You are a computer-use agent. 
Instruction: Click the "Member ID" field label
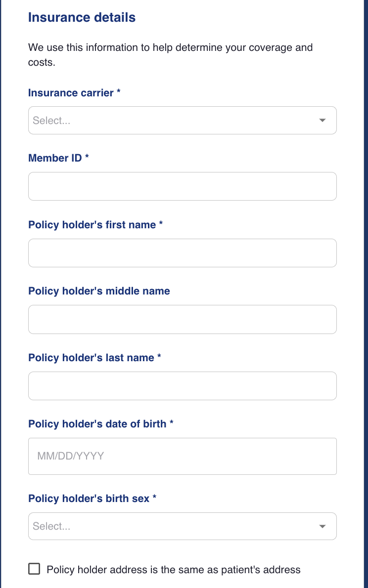(x=55, y=158)
